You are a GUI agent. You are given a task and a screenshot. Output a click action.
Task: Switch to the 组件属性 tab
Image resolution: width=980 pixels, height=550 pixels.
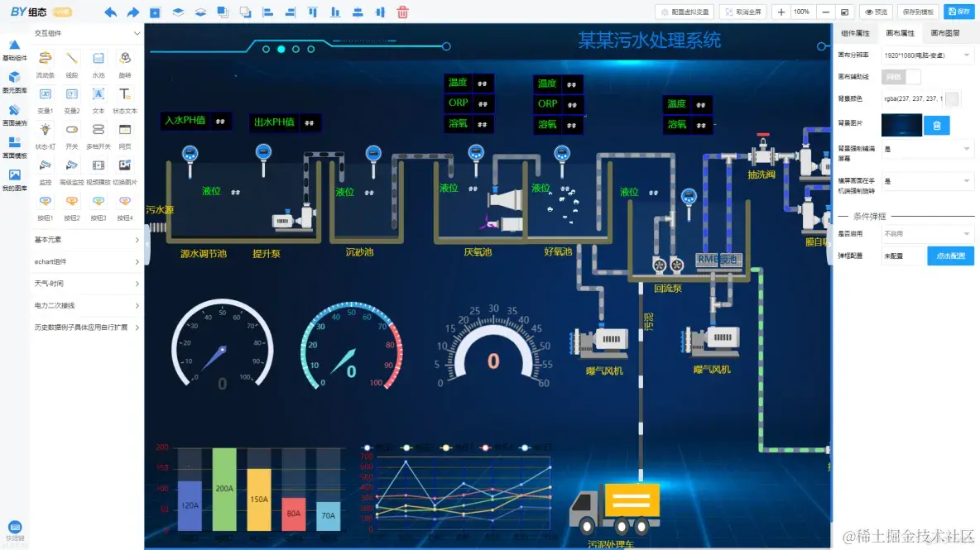[x=854, y=34]
